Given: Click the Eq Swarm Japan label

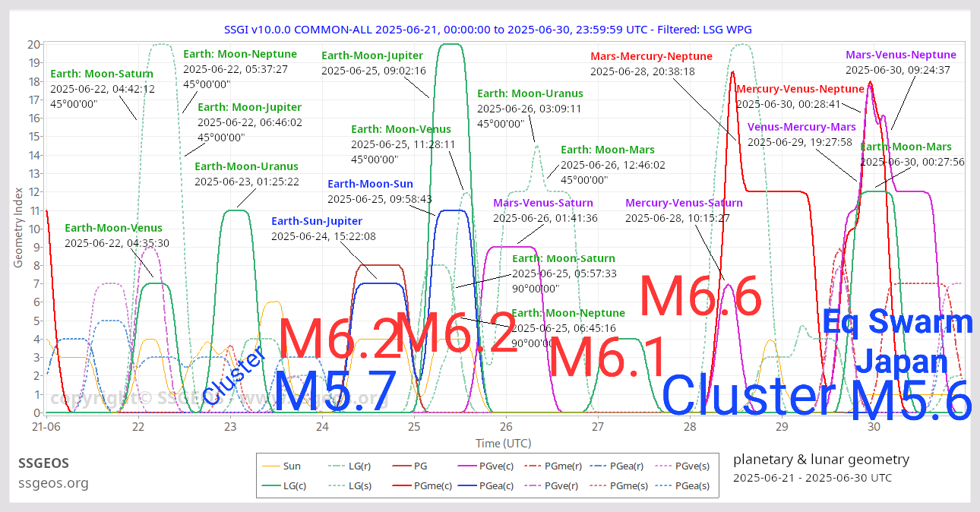Looking at the screenshot, I should pyautogui.click(x=899, y=342).
